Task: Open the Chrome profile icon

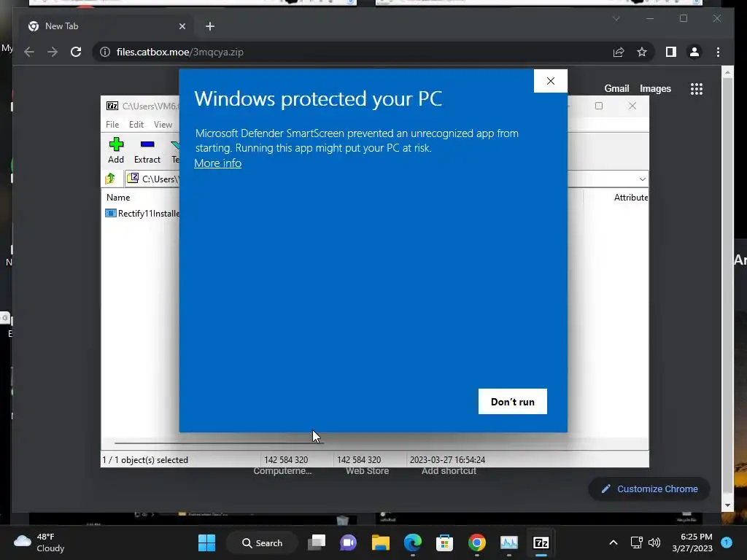Action: pyautogui.click(x=694, y=52)
